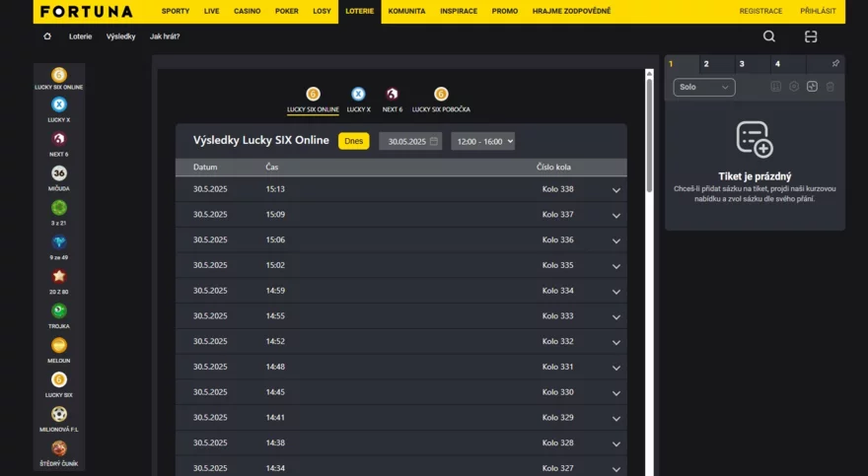Open Jak hrát? in the sub-navigation

(165, 36)
